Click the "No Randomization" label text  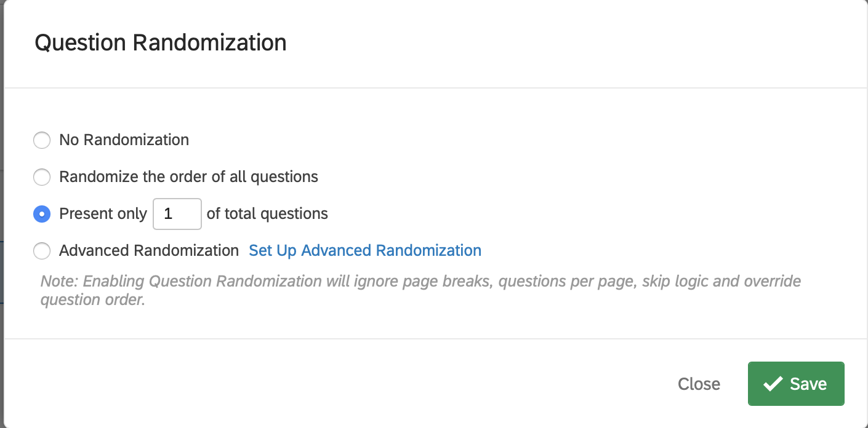124,140
